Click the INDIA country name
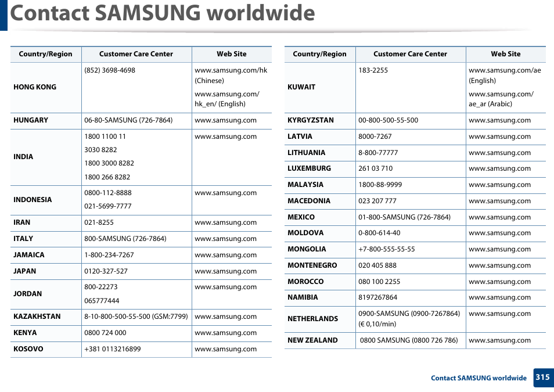Image resolution: width=554 pixels, height=392 pixels. tap(23, 157)
